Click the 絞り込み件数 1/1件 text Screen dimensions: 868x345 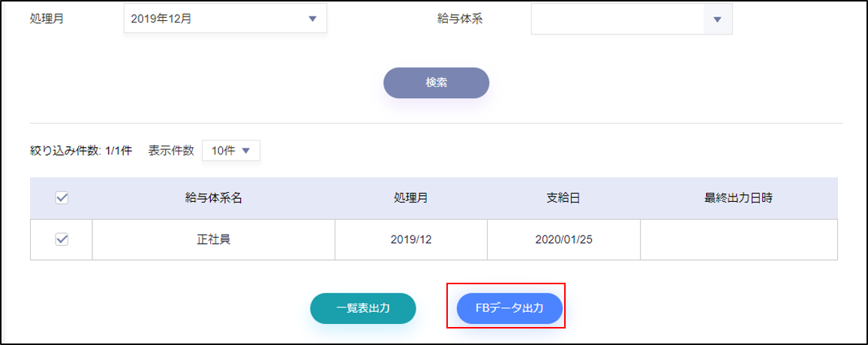pos(81,151)
